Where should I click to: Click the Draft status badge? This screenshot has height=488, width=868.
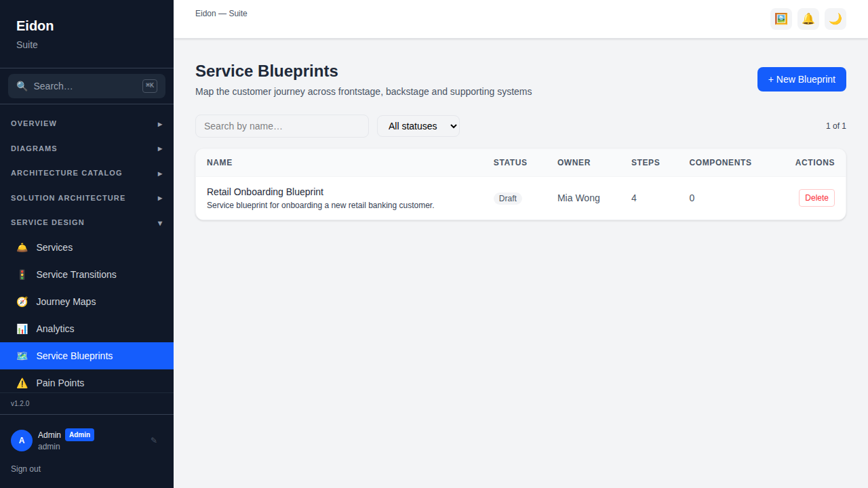click(508, 199)
